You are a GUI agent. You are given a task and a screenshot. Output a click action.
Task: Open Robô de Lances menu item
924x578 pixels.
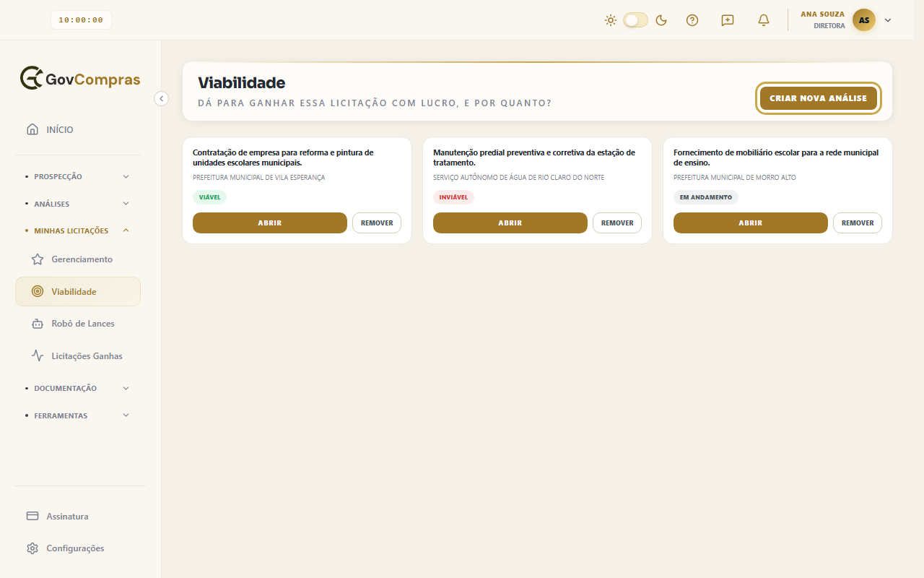(x=78, y=324)
